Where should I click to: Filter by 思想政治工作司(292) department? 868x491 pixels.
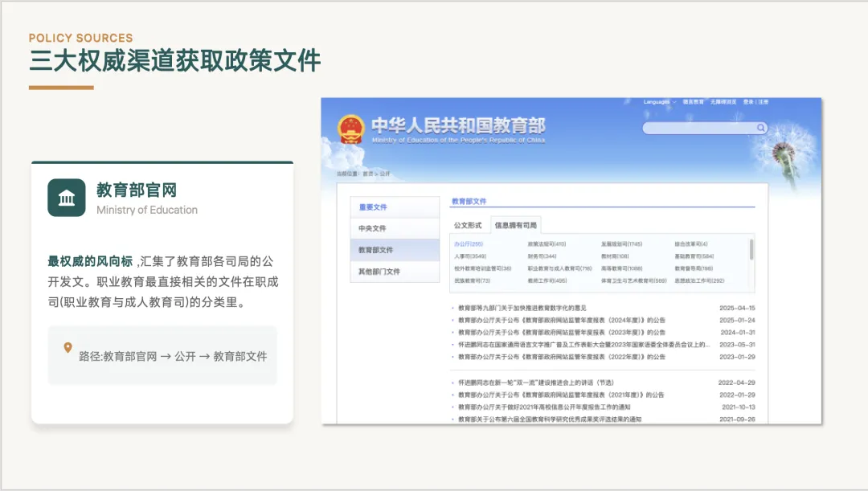(x=699, y=280)
